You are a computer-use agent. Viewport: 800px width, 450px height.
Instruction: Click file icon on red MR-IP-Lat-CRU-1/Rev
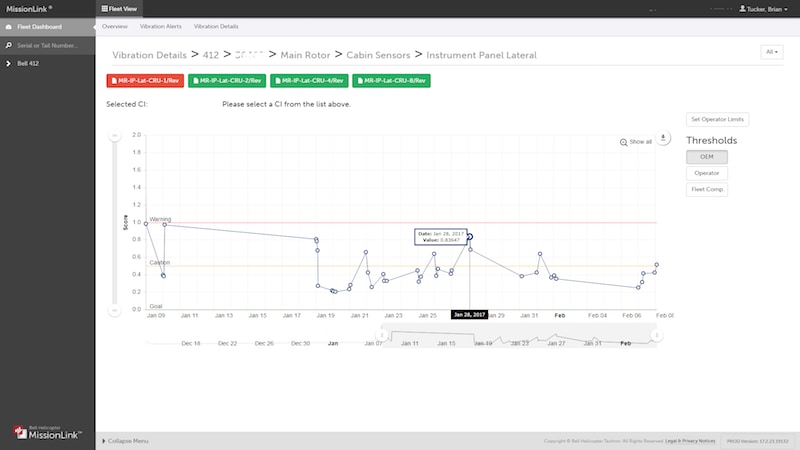click(x=115, y=80)
